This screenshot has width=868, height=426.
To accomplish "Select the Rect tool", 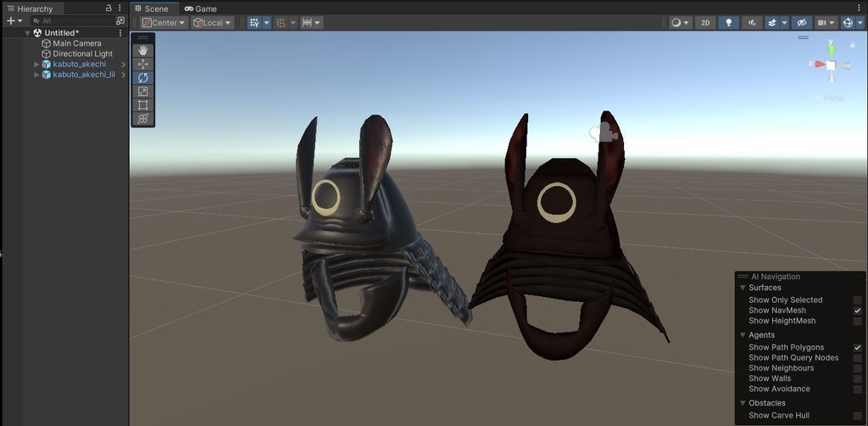I will 142,105.
